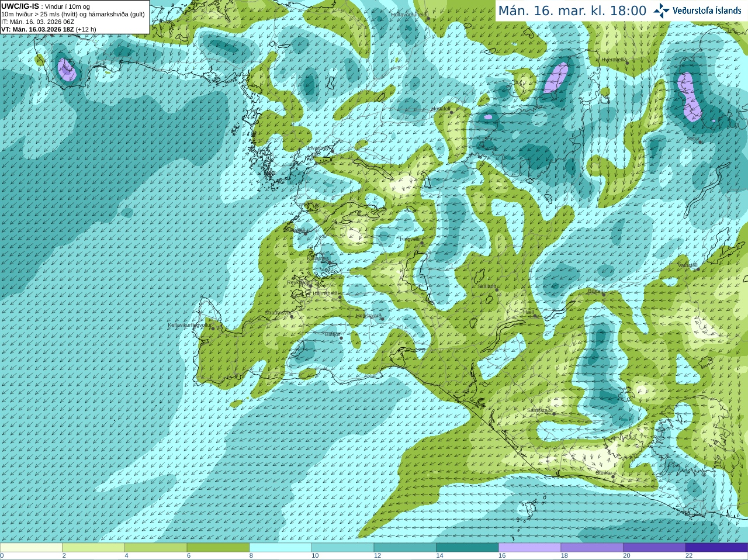Select the 'UWC/IG-IS' model title in the info box
748x560 pixels.
tap(20, 6)
